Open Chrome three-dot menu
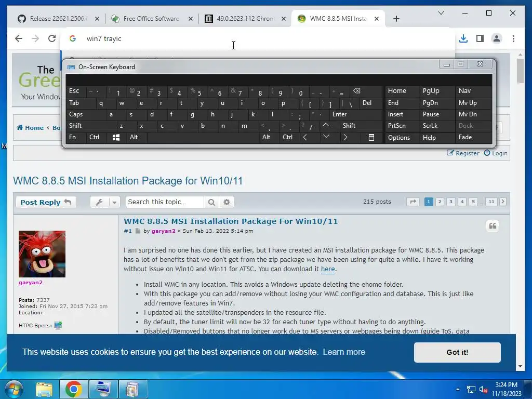Viewport: 532px width, 399px height. pyautogui.click(x=513, y=38)
